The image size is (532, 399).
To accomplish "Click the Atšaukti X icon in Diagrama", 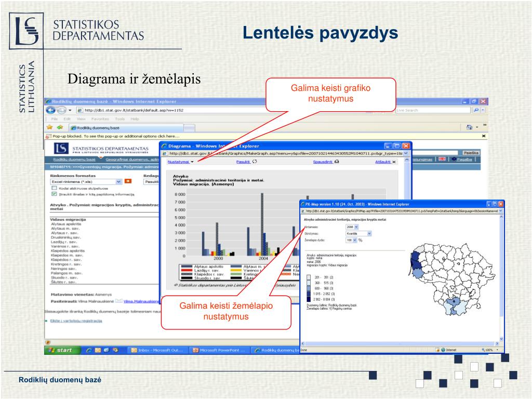I will click(x=394, y=162).
